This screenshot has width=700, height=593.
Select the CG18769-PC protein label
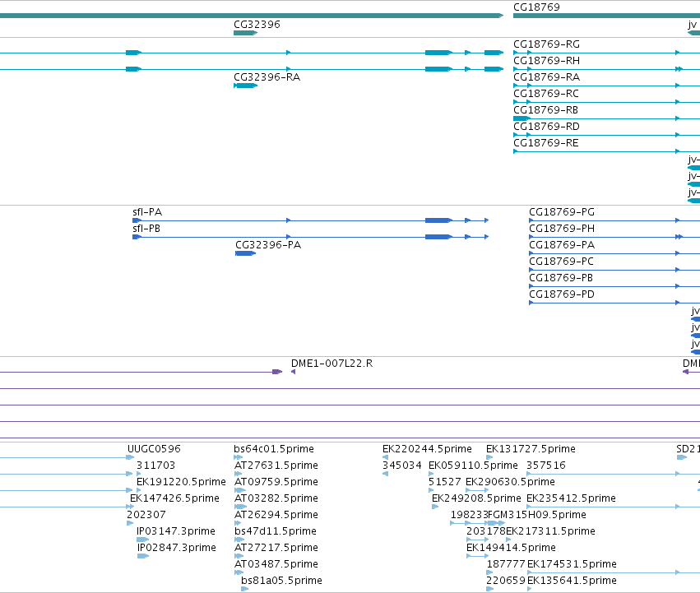[x=561, y=262]
